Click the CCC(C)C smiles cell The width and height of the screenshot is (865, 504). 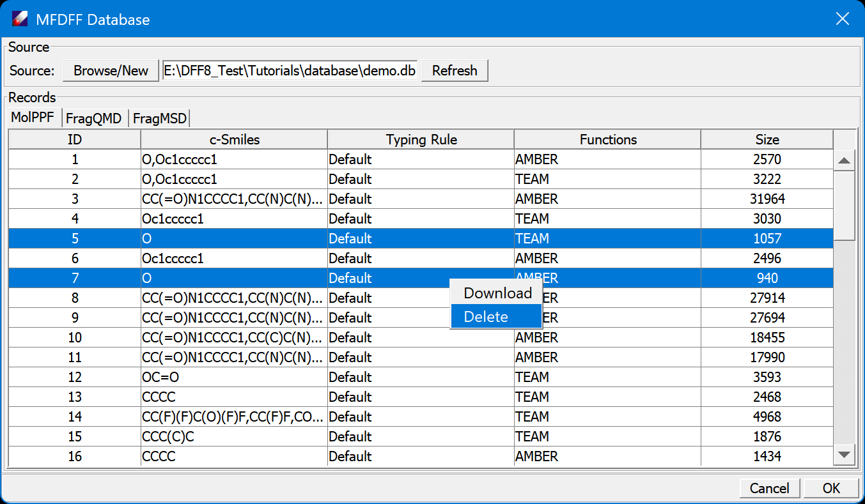235,436
